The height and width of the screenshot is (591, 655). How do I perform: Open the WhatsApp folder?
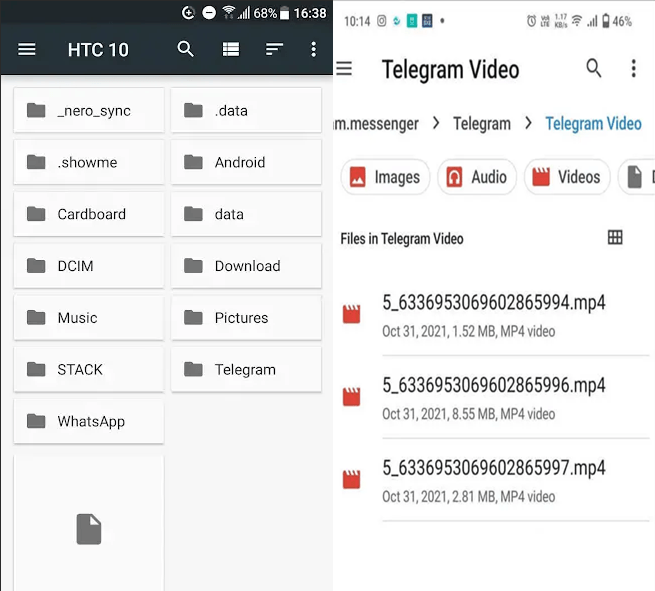(x=89, y=421)
